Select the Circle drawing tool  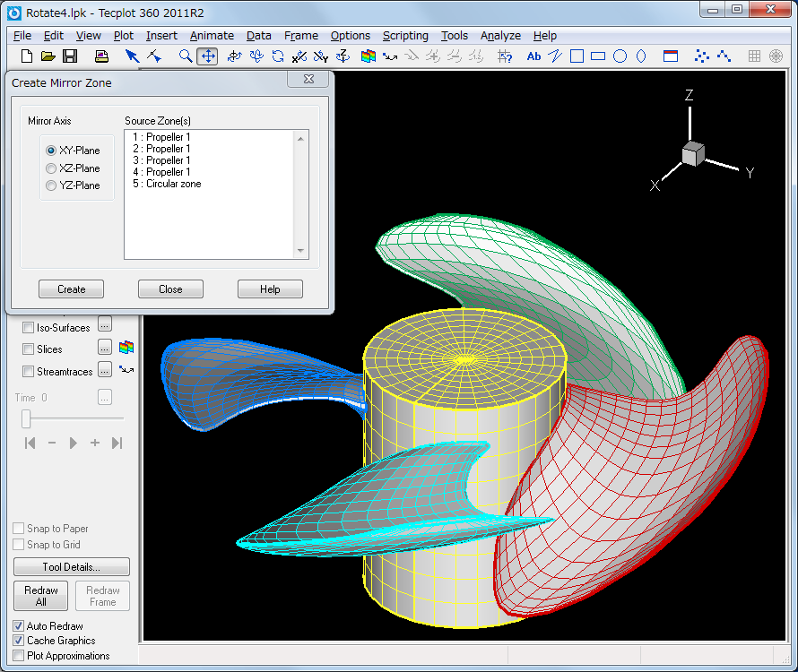click(x=620, y=56)
